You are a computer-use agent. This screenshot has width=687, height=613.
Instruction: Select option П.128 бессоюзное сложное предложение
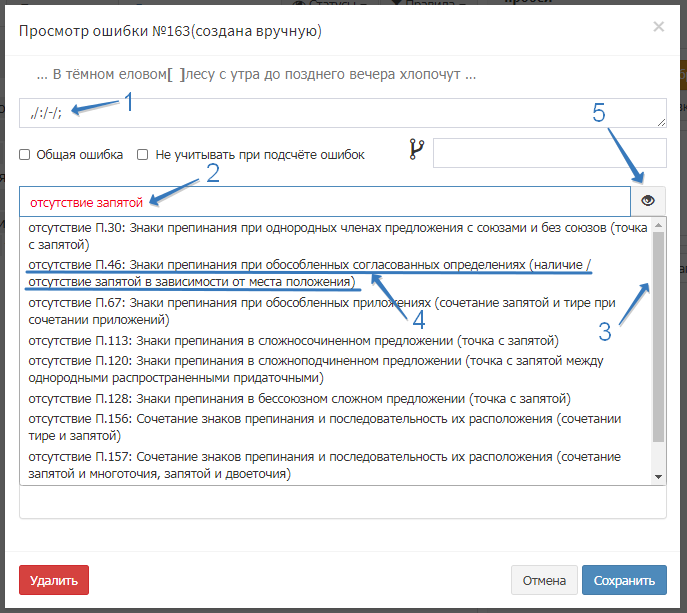[x=300, y=399]
